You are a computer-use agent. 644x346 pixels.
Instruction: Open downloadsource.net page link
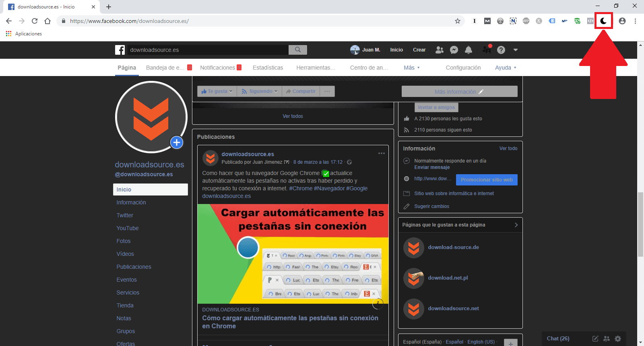click(453, 309)
